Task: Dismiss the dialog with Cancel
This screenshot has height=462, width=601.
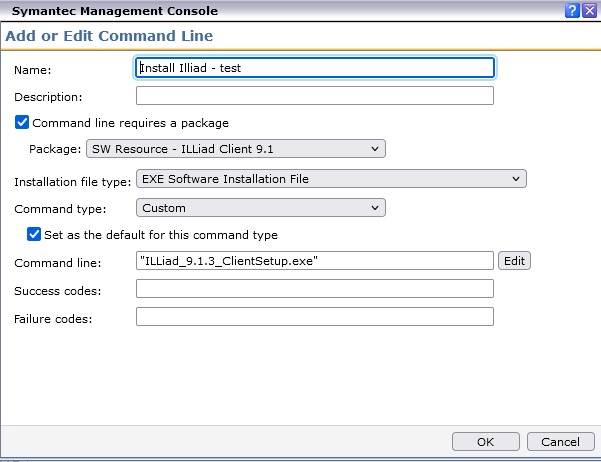Action: pos(560,442)
